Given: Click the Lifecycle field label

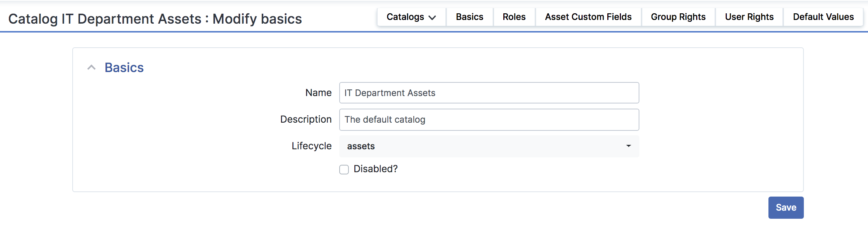Looking at the screenshot, I should pyautogui.click(x=312, y=146).
